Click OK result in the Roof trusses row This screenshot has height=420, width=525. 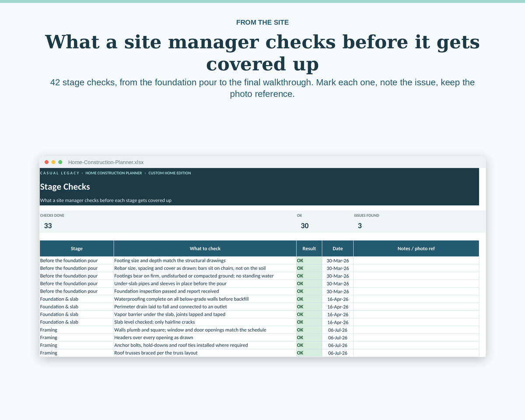(x=309, y=353)
